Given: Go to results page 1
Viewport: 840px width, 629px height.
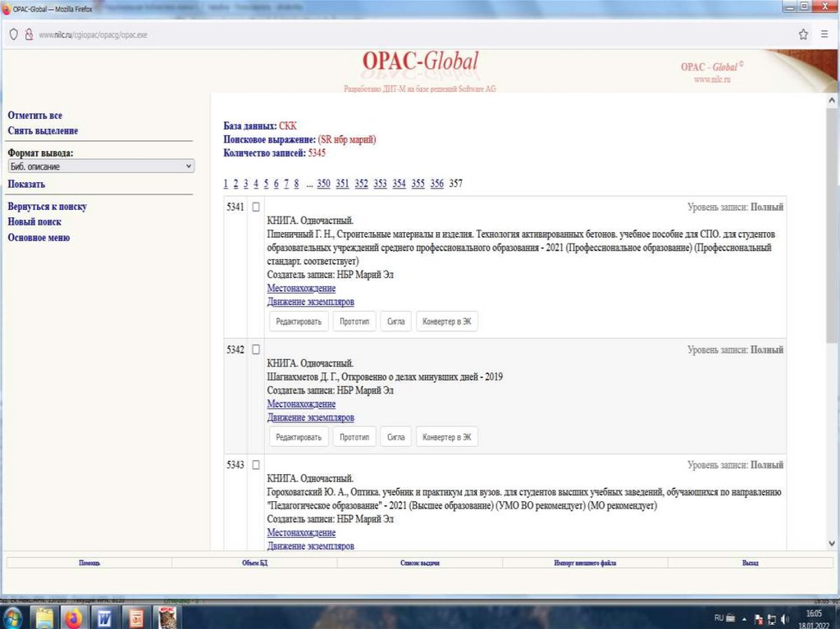Looking at the screenshot, I should tap(226, 183).
